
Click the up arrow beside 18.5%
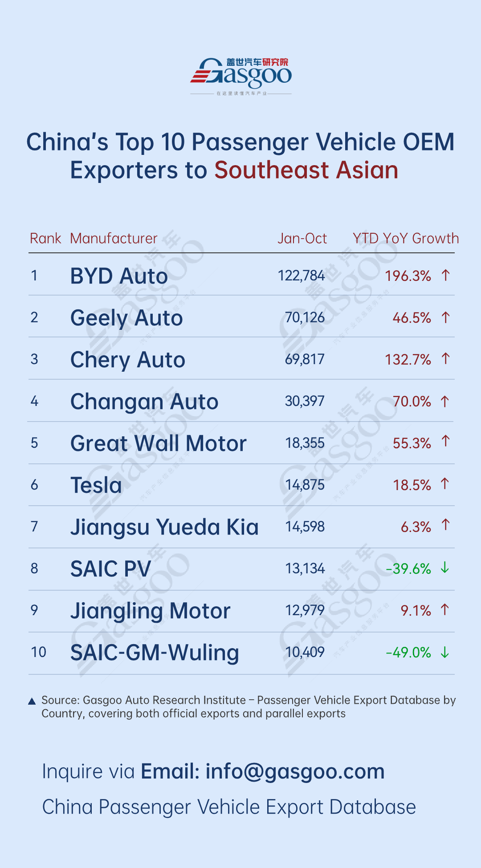tap(444, 484)
